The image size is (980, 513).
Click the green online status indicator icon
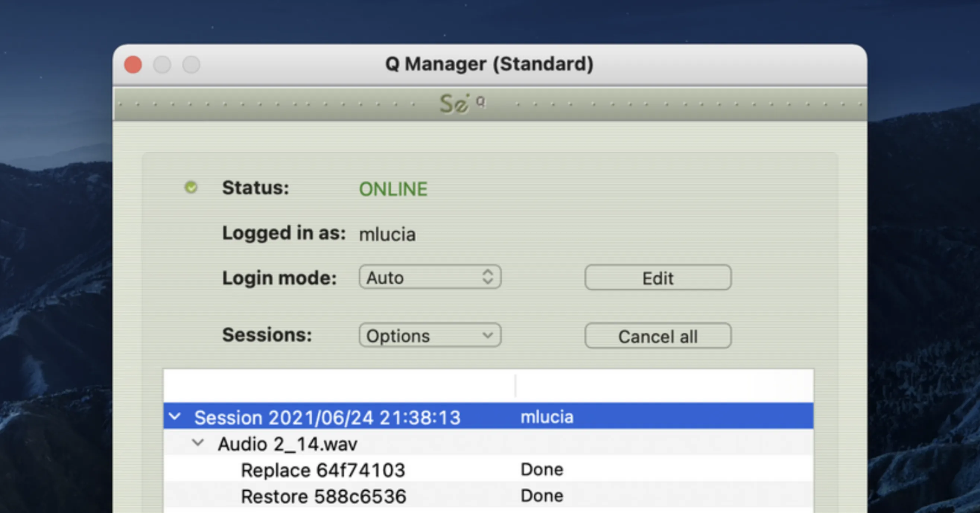coord(191,187)
